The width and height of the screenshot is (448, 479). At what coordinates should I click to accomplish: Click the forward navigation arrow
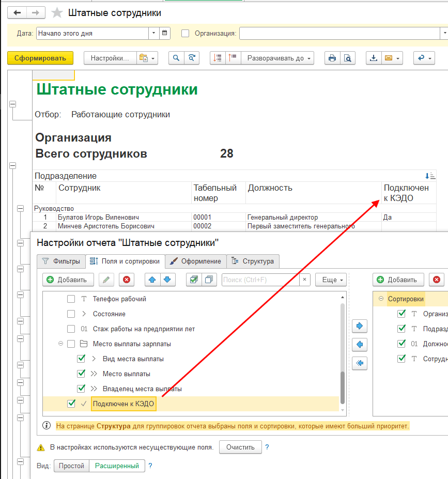click(36, 12)
